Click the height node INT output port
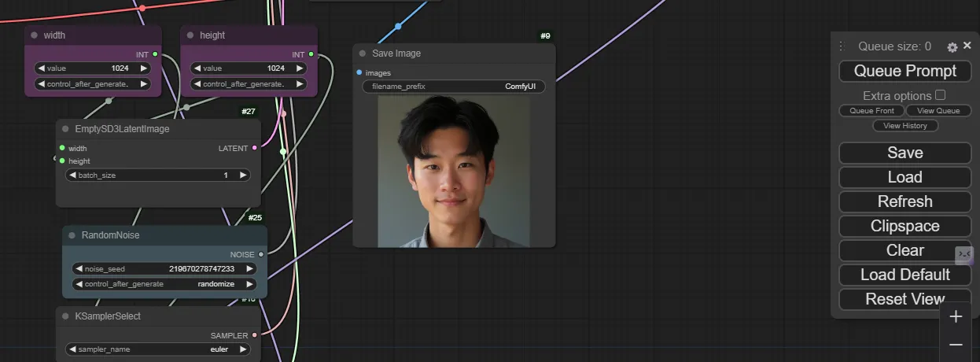This screenshot has width=980, height=362. [x=311, y=54]
